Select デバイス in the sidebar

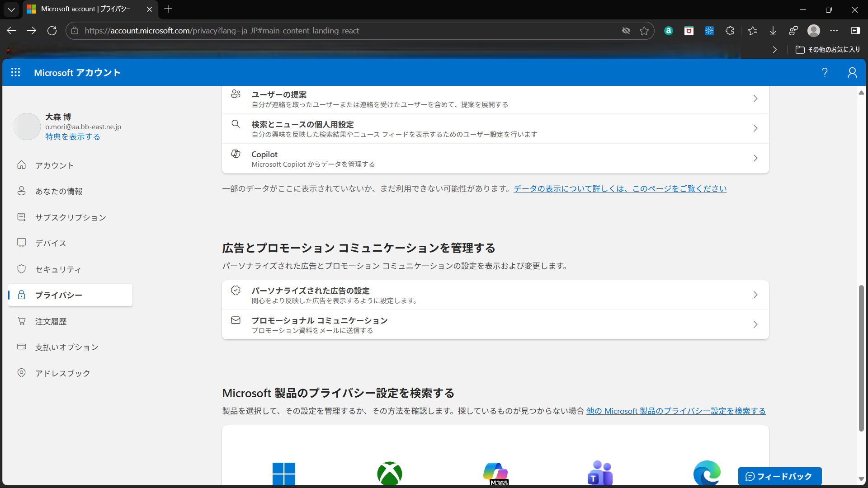(70, 243)
